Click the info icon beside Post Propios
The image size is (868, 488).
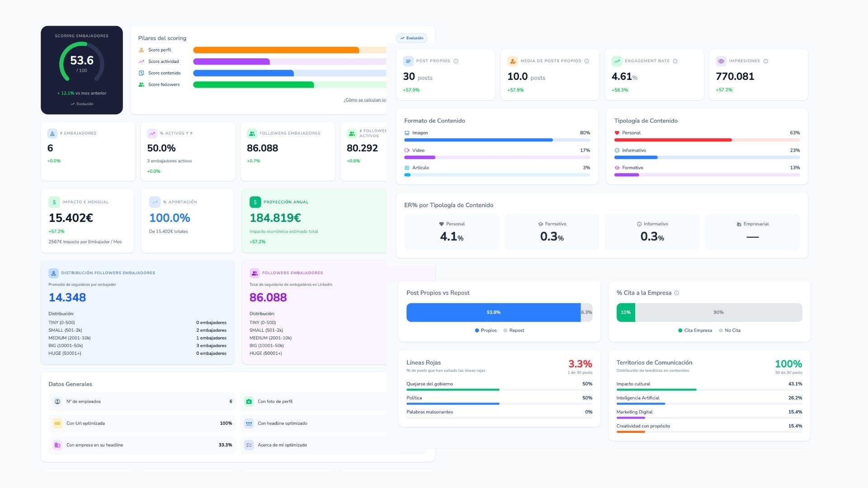[x=456, y=61]
